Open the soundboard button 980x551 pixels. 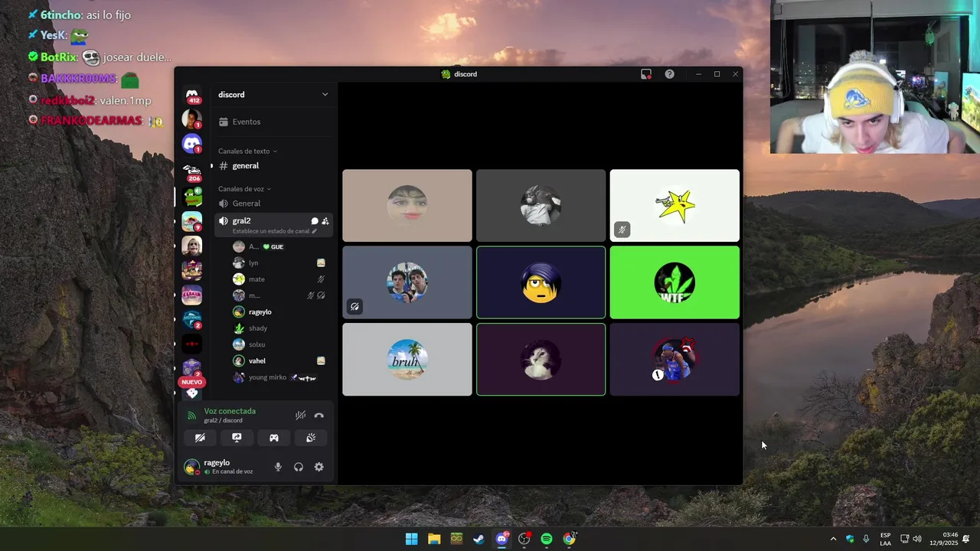point(311,438)
